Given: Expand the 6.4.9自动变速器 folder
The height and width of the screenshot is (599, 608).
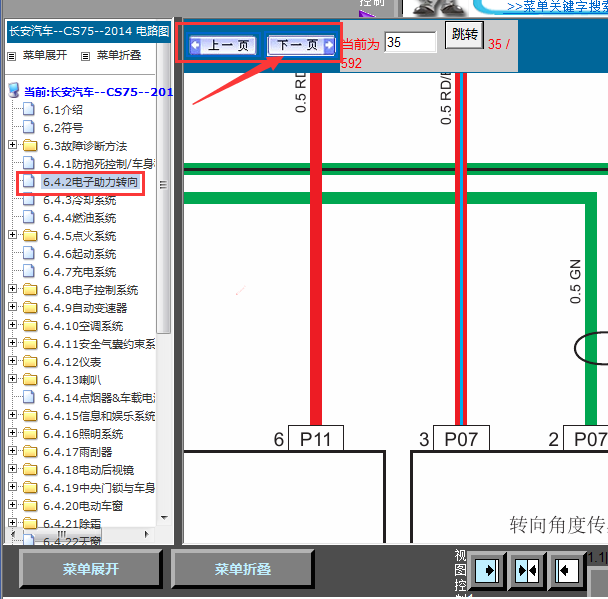Looking at the screenshot, I should pyautogui.click(x=12, y=306).
